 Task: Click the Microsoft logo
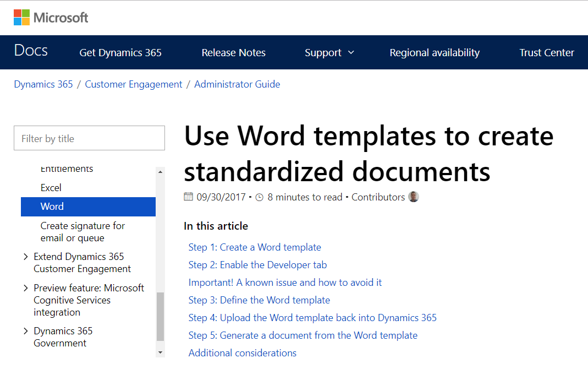50,17
